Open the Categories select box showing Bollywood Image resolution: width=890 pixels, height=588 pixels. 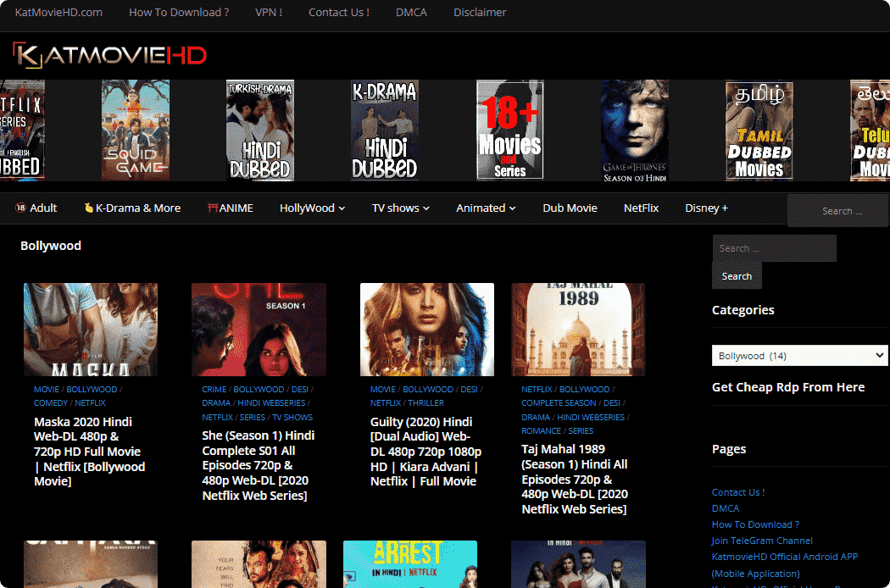(799, 356)
